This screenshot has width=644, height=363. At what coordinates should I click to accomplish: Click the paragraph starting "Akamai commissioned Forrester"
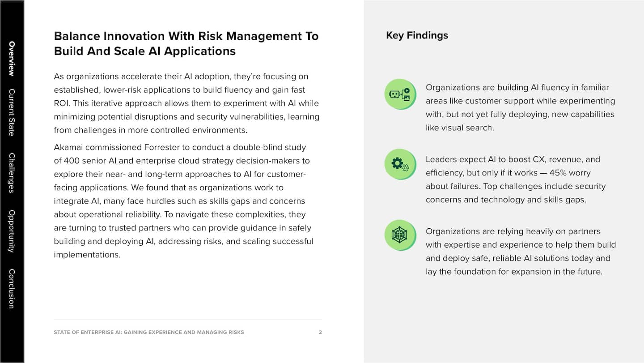tap(183, 201)
